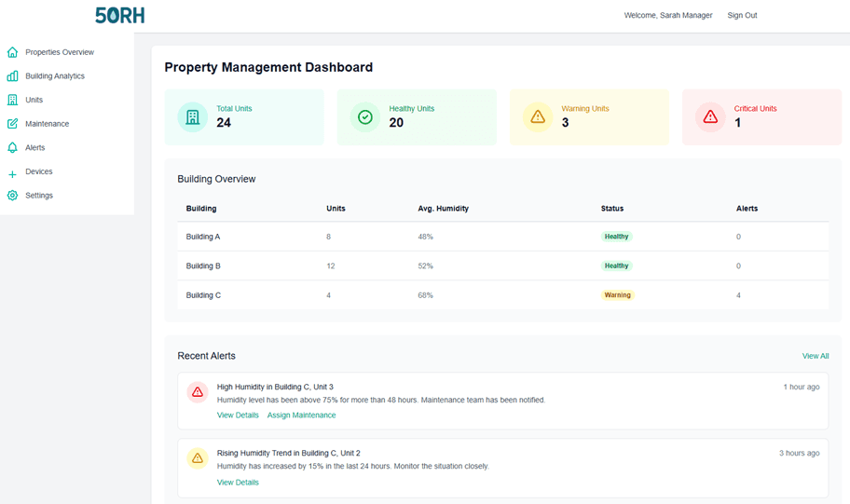Click the 1 hour ago timestamp

point(802,387)
